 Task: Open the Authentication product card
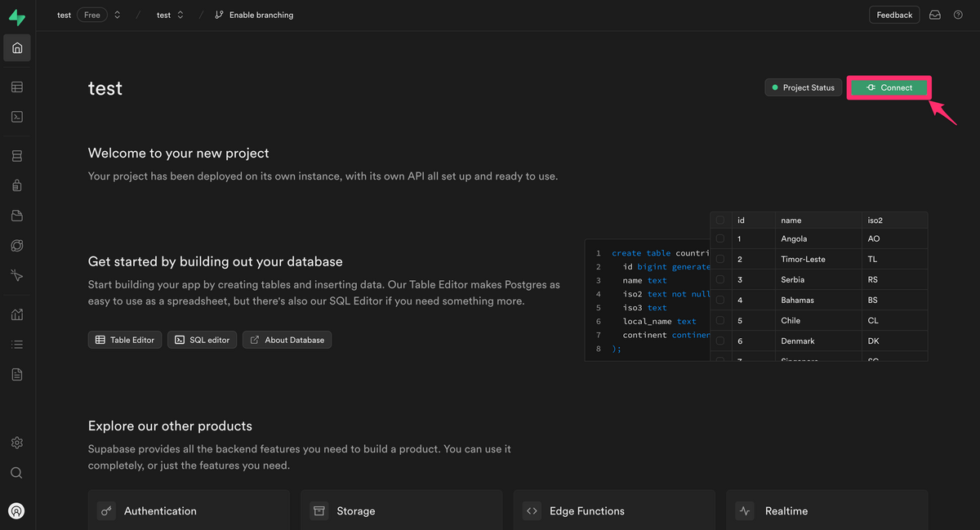[x=189, y=510]
